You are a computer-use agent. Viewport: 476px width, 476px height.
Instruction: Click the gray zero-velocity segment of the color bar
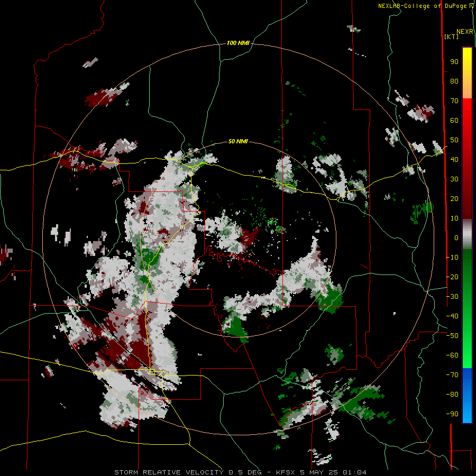467,234
